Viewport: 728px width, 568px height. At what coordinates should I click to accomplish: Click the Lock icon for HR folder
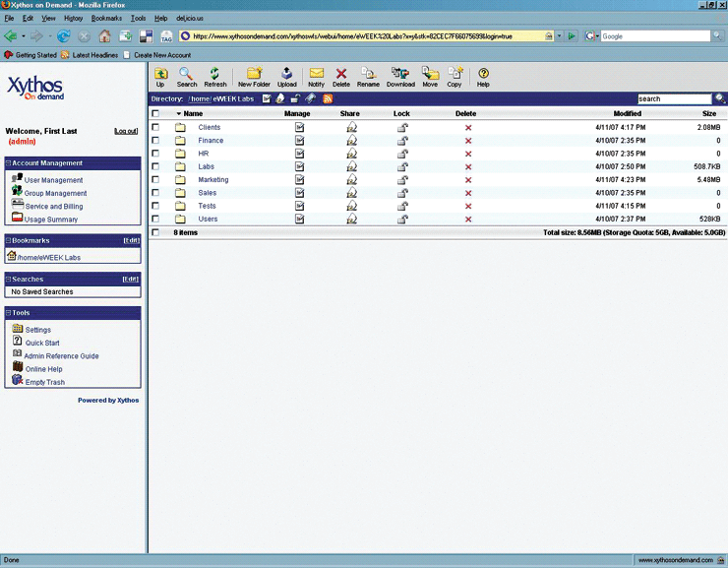(x=402, y=154)
